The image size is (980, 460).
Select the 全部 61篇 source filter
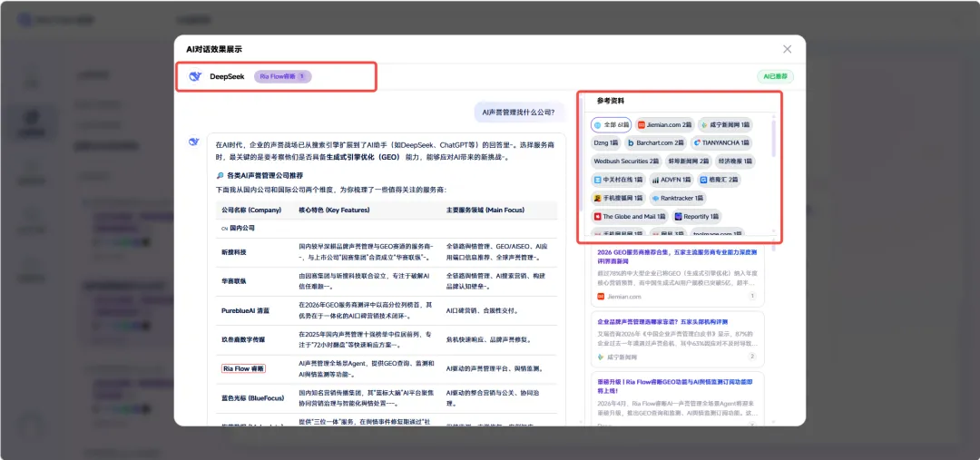point(612,124)
